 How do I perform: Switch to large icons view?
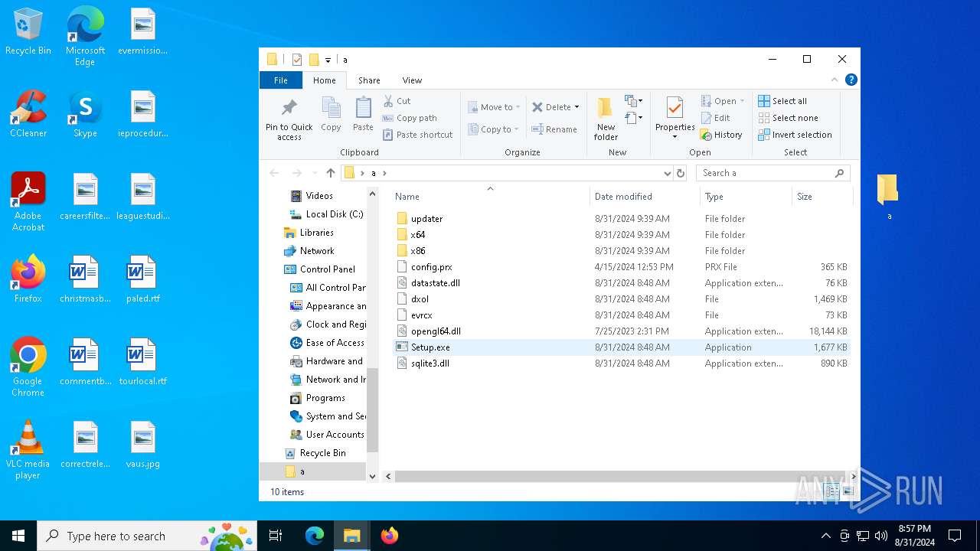(848, 491)
